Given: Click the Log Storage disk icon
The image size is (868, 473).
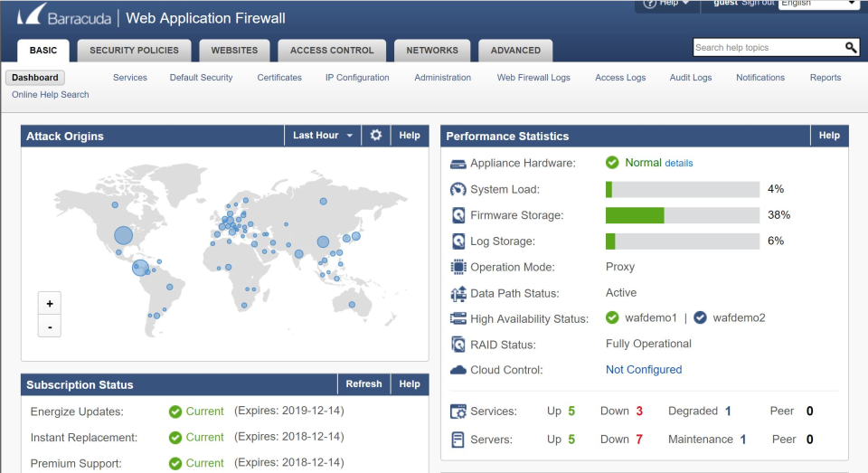Looking at the screenshot, I should coord(458,241).
